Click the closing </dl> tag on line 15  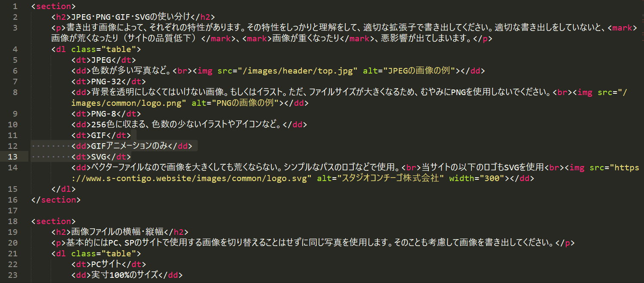63,189
